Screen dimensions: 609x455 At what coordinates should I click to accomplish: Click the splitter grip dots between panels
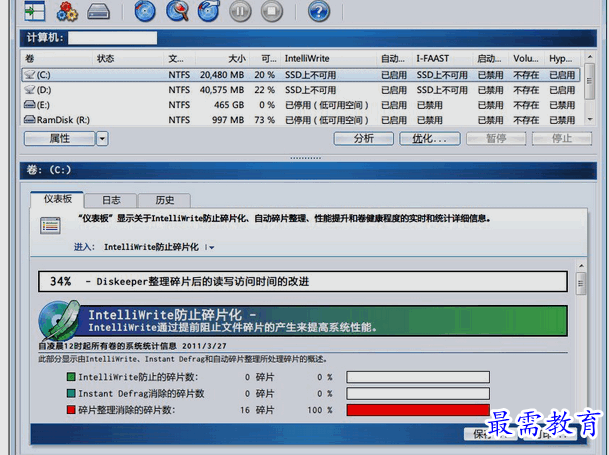[x=306, y=158]
